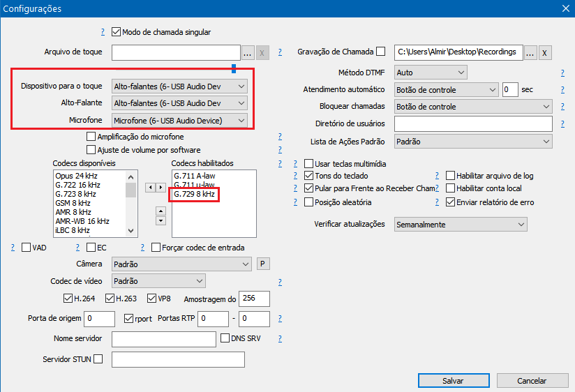Move codec right with arrow button

tap(160, 188)
